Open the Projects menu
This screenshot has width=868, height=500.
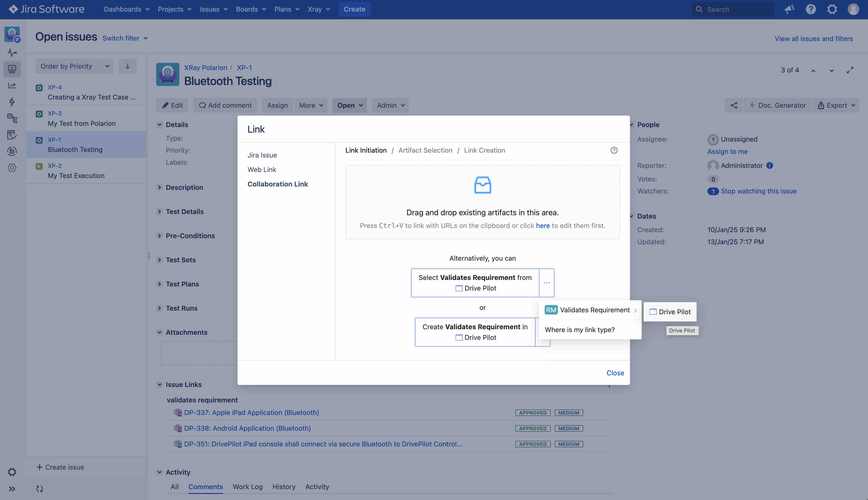[x=174, y=9]
